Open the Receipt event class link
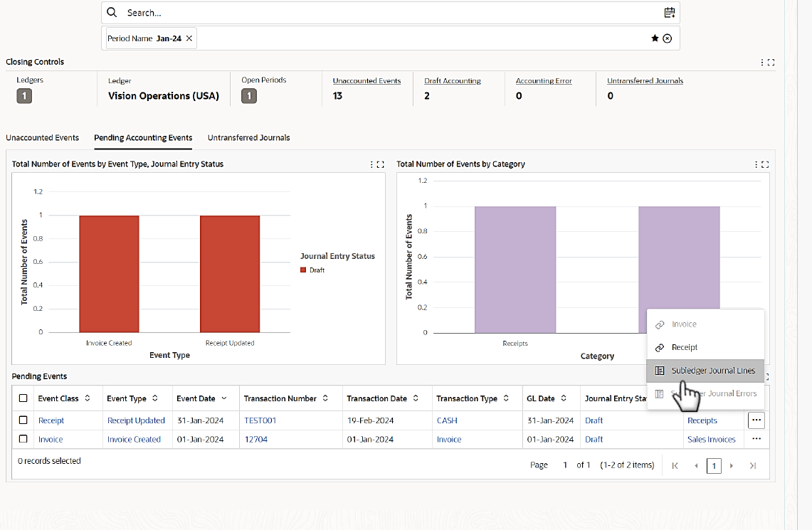Viewport: 812px width, 530px height. click(x=51, y=420)
